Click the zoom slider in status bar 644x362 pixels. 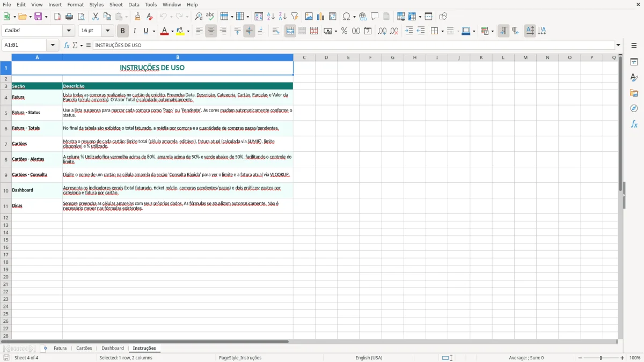[601, 358]
